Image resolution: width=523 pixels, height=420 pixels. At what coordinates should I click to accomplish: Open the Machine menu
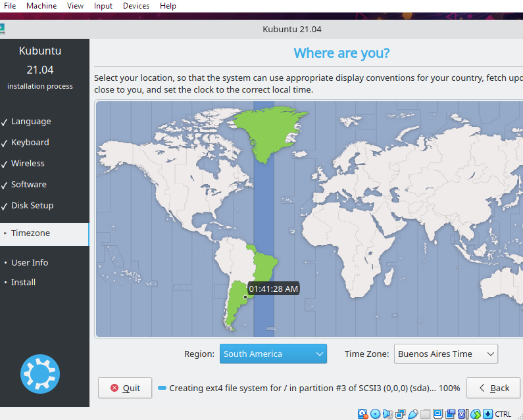(x=41, y=6)
